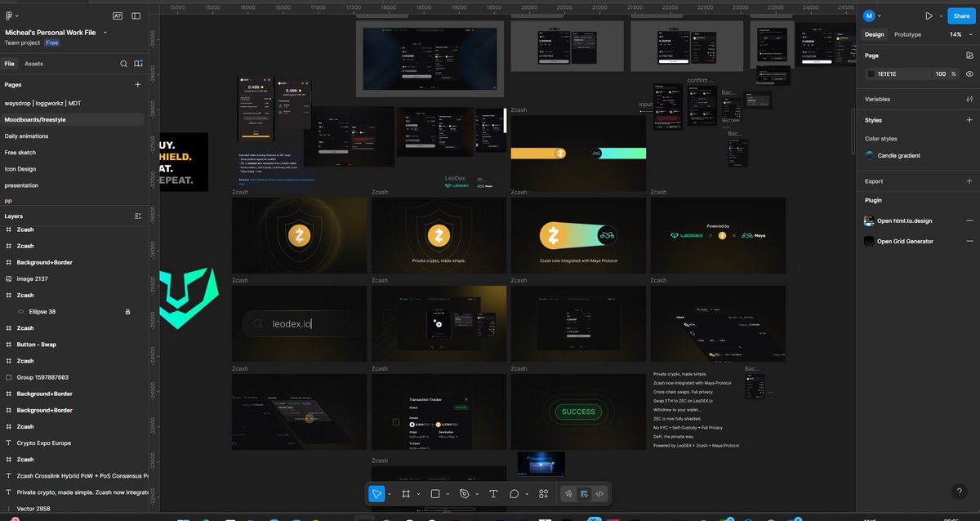This screenshot has height=521, width=980.
Task: Select the image 2137 layer
Action: [33, 279]
